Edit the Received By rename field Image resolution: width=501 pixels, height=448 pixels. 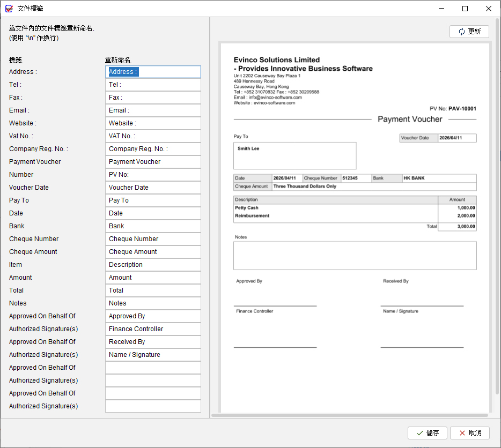pos(153,342)
